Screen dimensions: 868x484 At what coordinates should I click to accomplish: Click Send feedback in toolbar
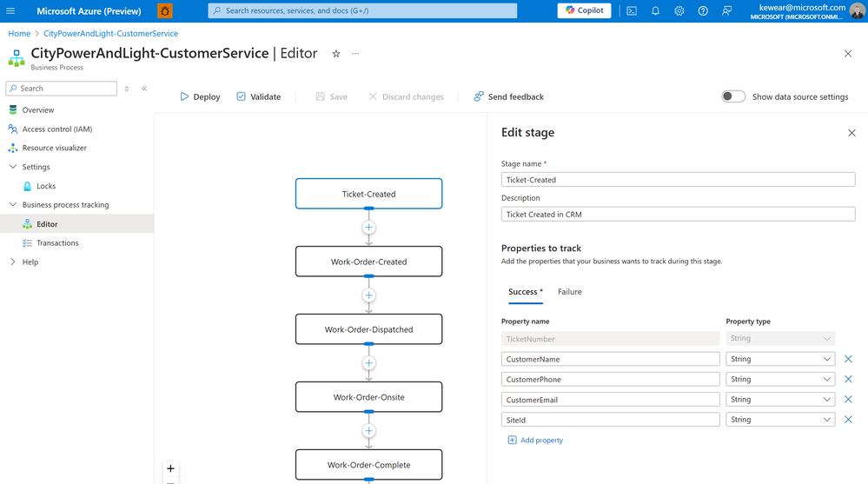click(x=509, y=97)
